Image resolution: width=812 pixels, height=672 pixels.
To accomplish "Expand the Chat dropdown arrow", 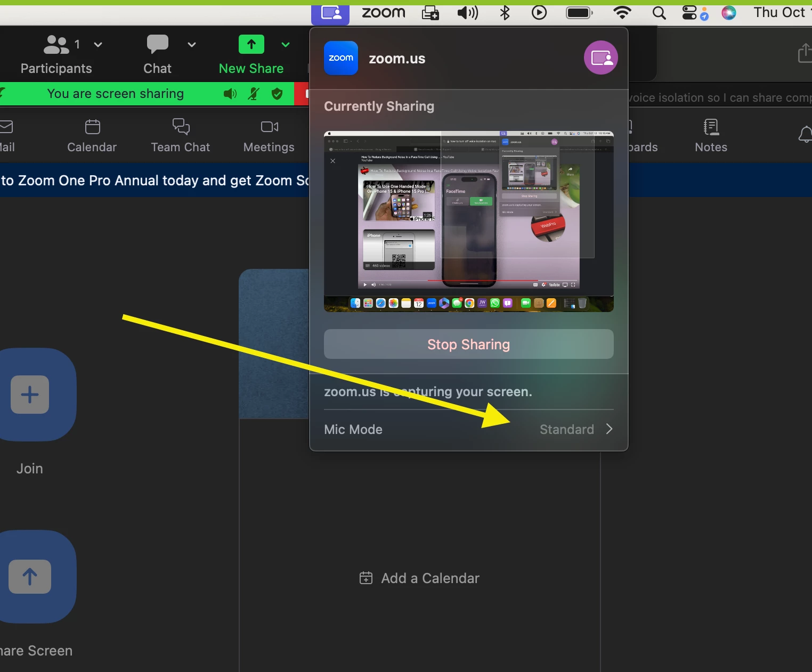I will (x=192, y=45).
